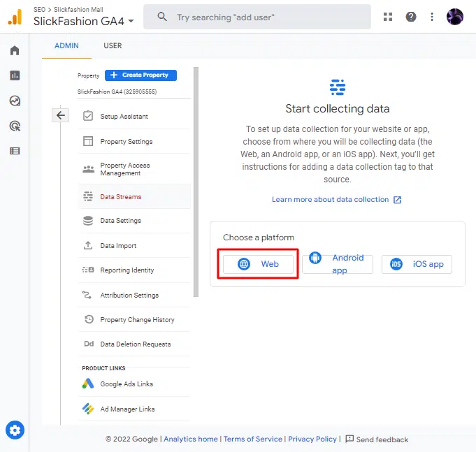Click the Ad Manager logo icon
The image size is (476, 452).
88,409
